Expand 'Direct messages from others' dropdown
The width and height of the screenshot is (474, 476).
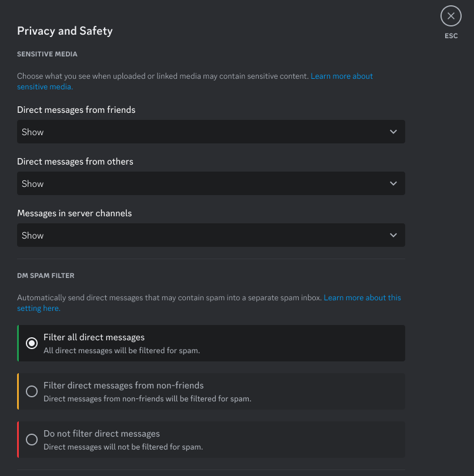(211, 184)
